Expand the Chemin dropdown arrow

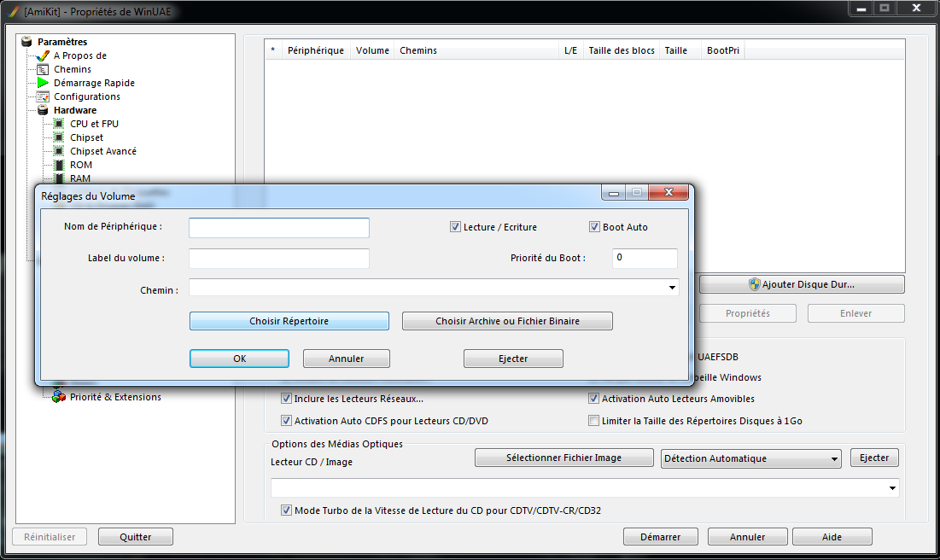point(673,289)
